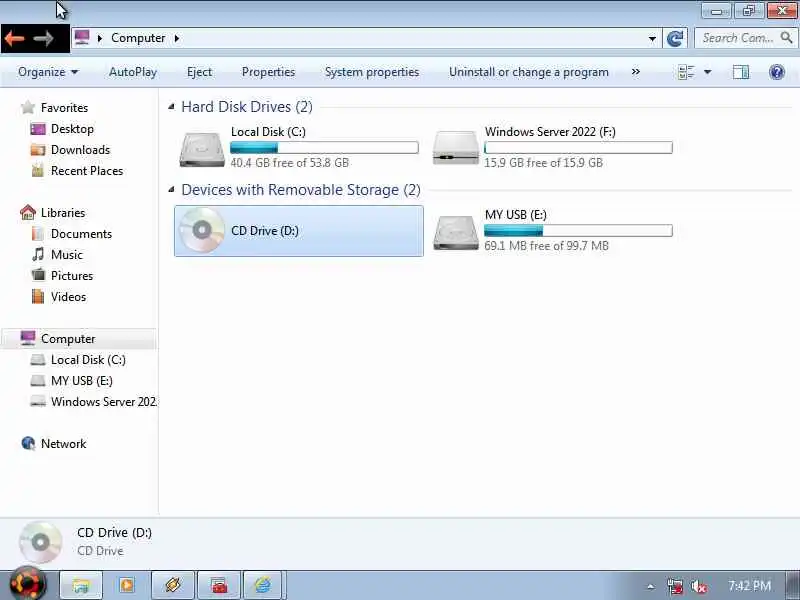Select Computer in the navigation pane
The image size is (800, 600).
point(80,339)
